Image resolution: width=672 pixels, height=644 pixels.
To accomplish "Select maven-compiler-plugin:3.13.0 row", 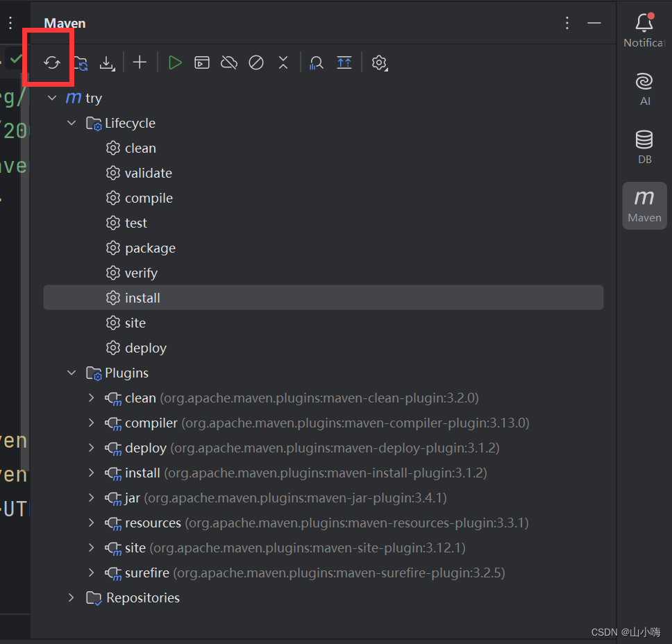I will pyautogui.click(x=323, y=423).
